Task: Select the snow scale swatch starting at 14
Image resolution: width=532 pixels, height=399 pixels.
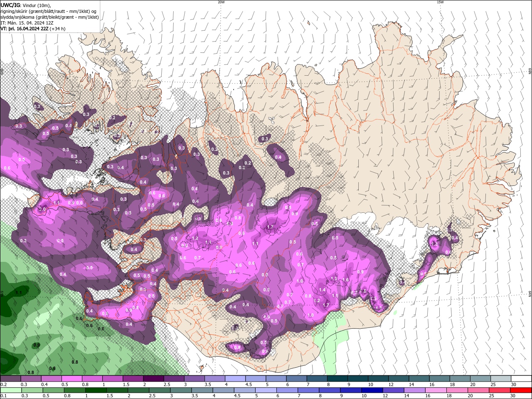Action: pos(419,379)
